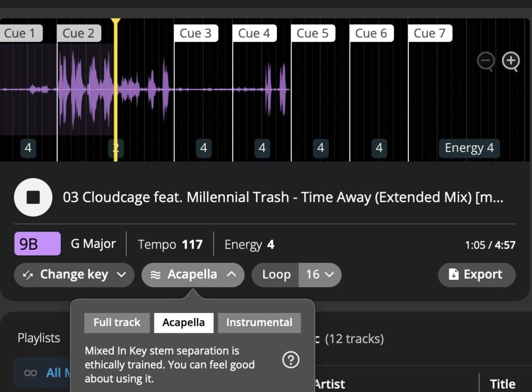Open the Change key dropdown
Viewport: 532px width, 392px height.
(74, 275)
